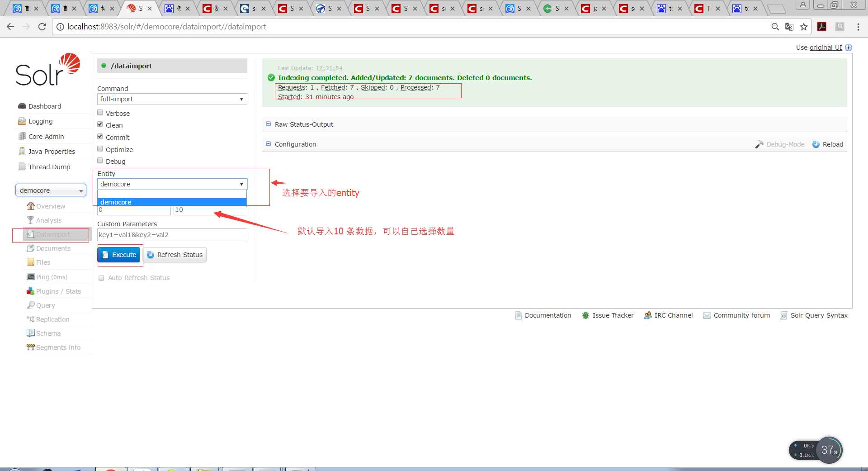
Task: Open the Solr Query Syntax link
Action: (x=814, y=315)
